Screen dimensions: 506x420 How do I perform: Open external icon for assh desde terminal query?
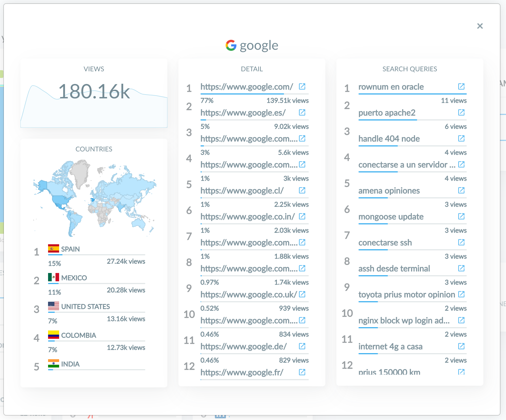click(x=461, y=268)
